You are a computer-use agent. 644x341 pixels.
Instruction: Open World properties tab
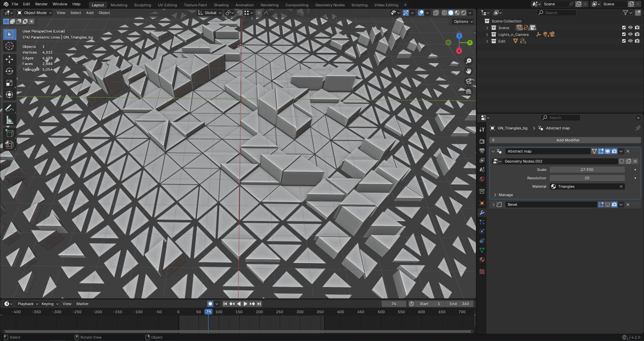click(482, 179)
